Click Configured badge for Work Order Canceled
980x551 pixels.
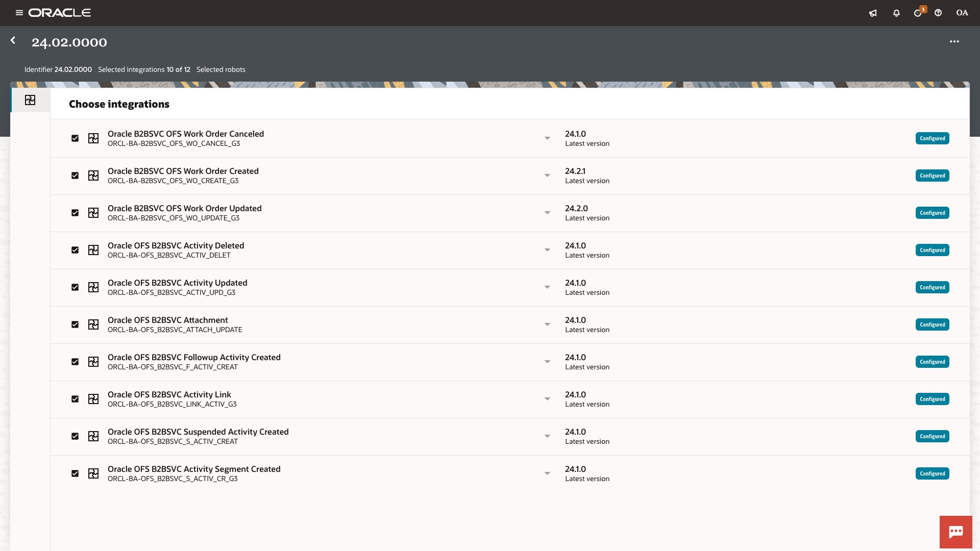[932, 138]
